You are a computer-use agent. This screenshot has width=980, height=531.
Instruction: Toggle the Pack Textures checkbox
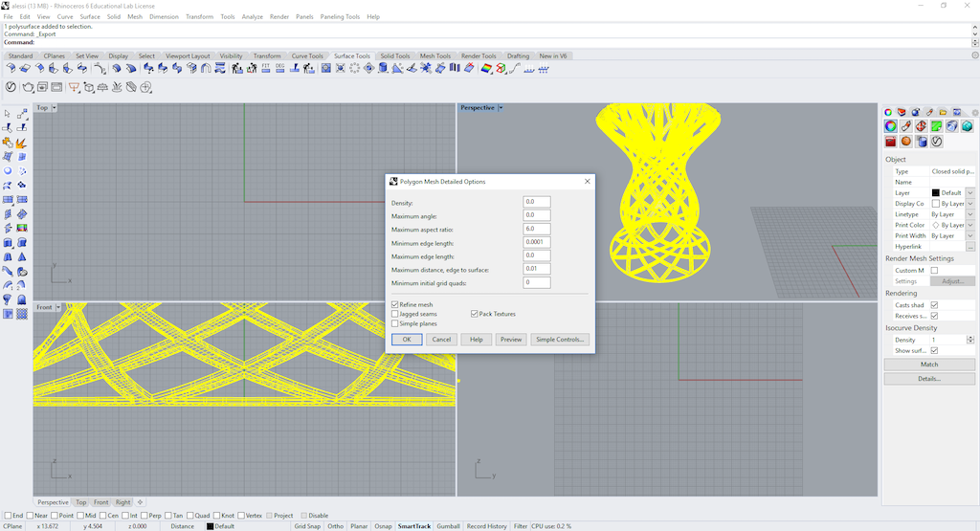(x=475, y=314)
